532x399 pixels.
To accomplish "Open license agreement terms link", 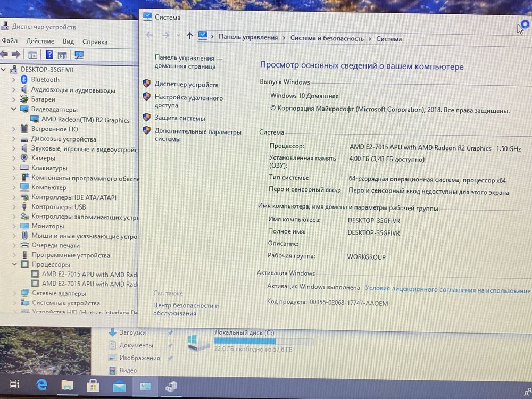I will click(447, 290).
